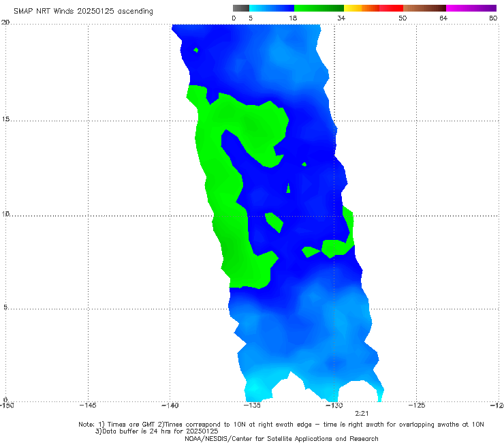
Task: Click the green segment of the color bar
Action: tap(319, 8)
